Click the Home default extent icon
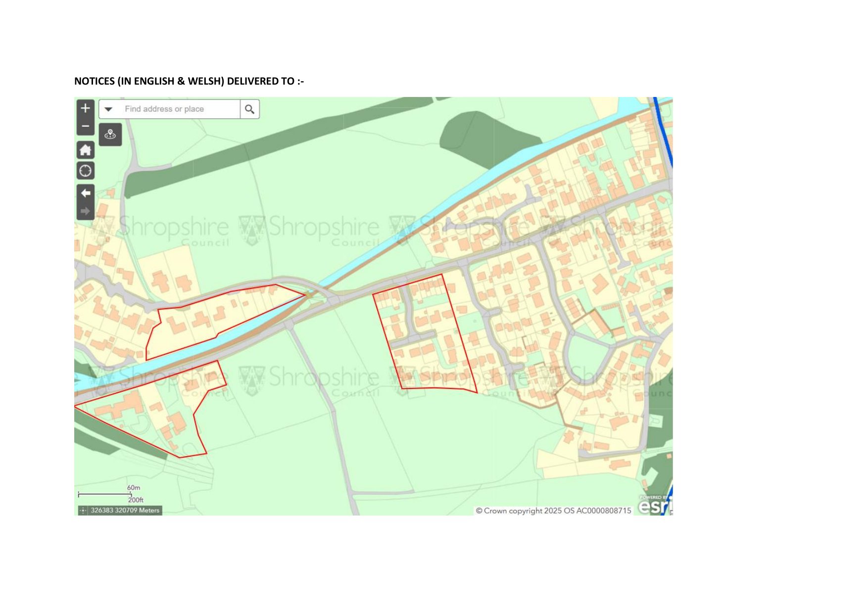 pyautogui.click(x=85, y=150)
